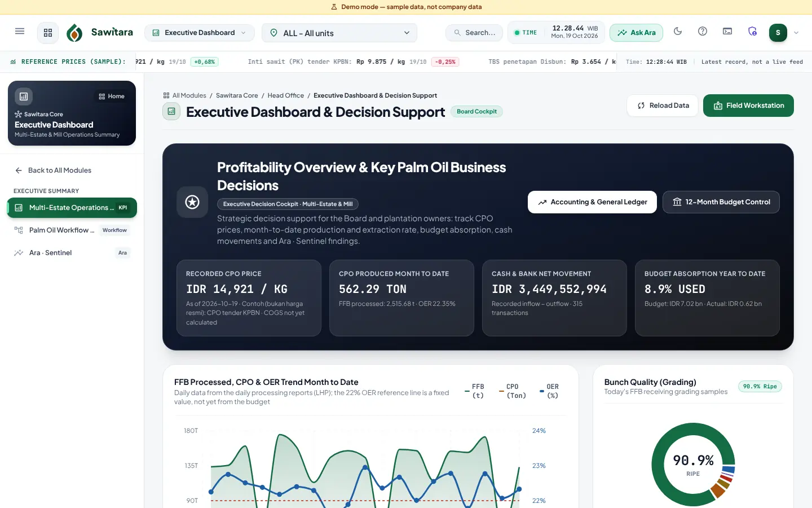Image resolution: width=812 pixels, height=508 pixels.
Task: Select Multi-Estate Operations menu item
Action: click(72, 208)
